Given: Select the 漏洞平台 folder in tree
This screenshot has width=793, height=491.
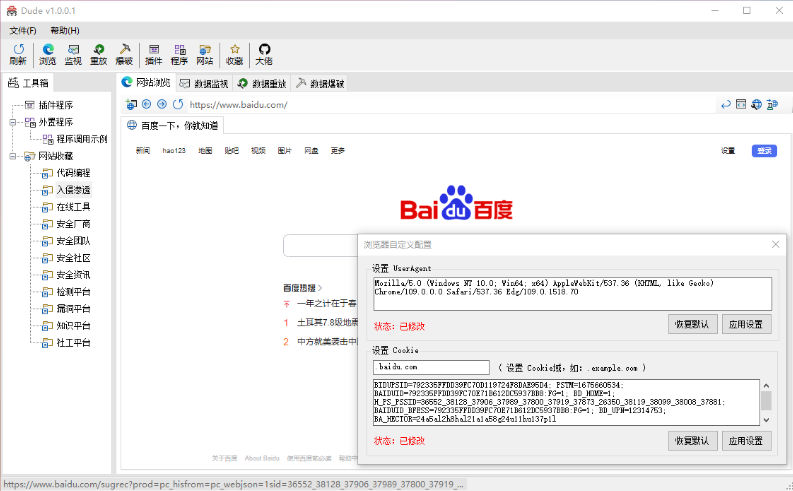Looking at the screenshot, I should (x=73, y=309).
